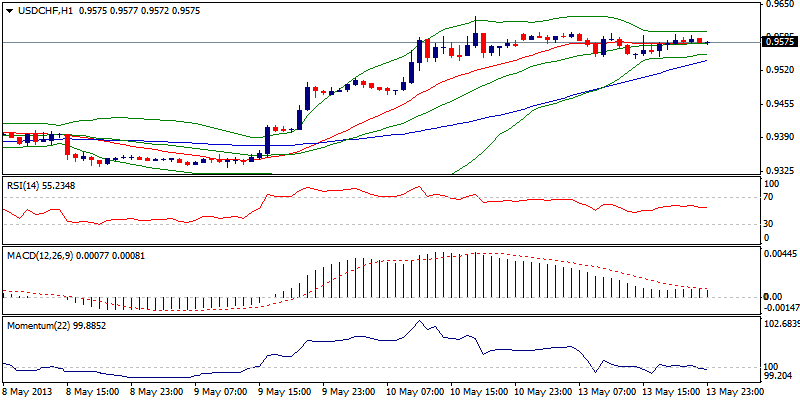Select the MACD(12,26,9) indicator label

click(39, 256)
